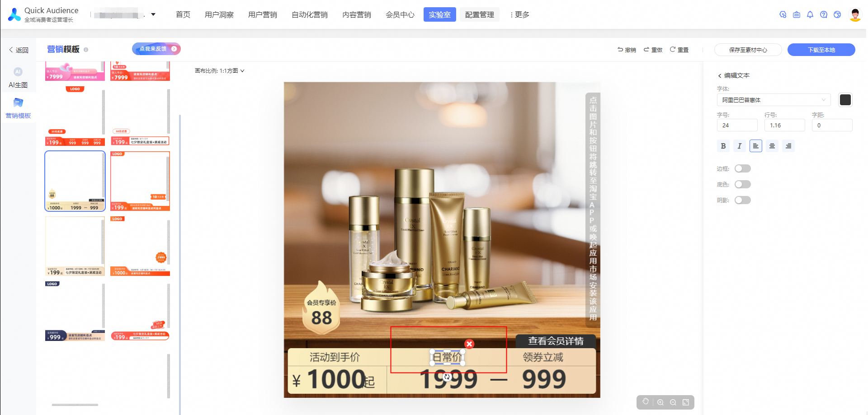Go to 用户营销 tab
This screenshot has width=868, height=415.
tap(263, 14)
